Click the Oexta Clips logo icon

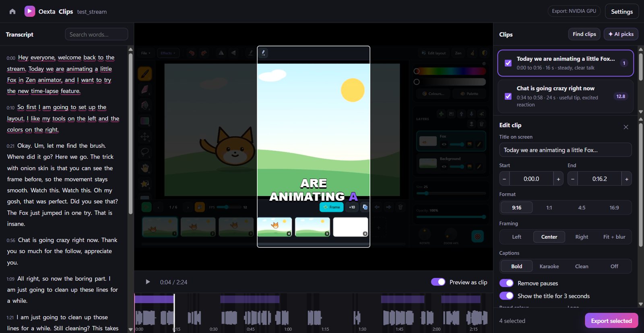pos(29,11)
